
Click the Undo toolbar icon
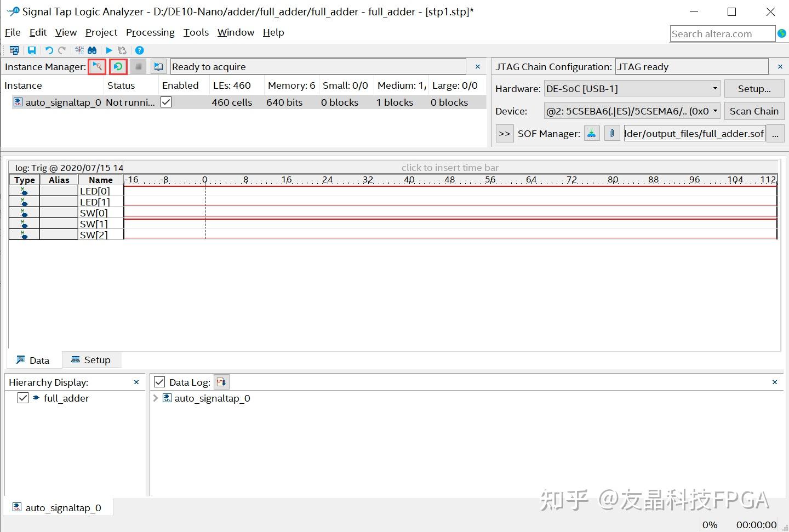click(49, 50)
